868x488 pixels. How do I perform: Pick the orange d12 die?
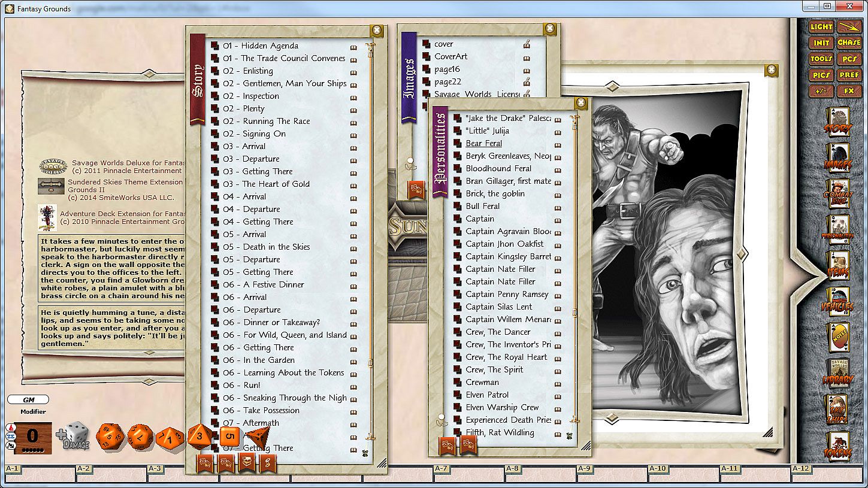(x=140, y=437)
